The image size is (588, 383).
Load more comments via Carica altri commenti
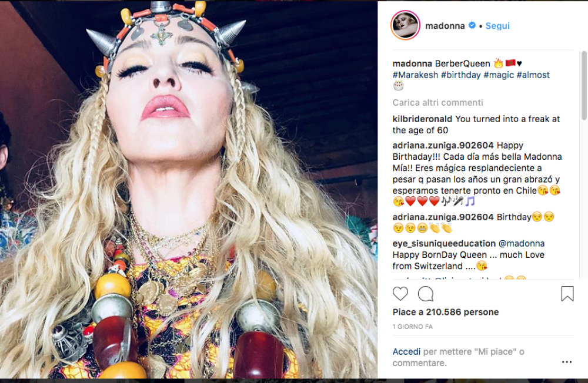click(438, 102)
